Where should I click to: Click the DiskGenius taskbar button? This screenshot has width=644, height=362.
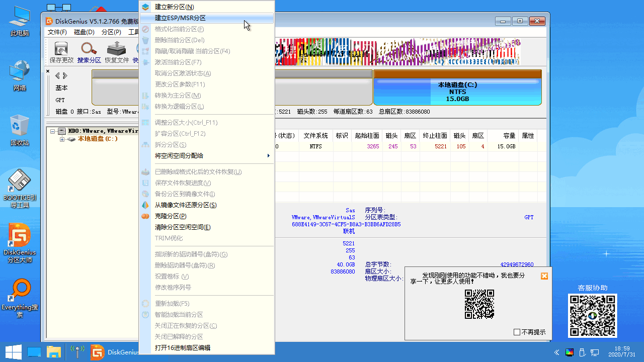click(114, 352)
